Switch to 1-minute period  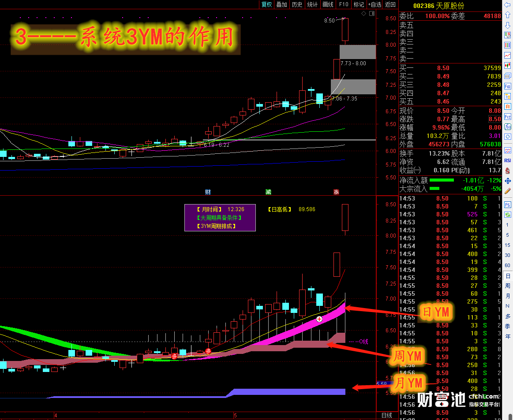507,225
